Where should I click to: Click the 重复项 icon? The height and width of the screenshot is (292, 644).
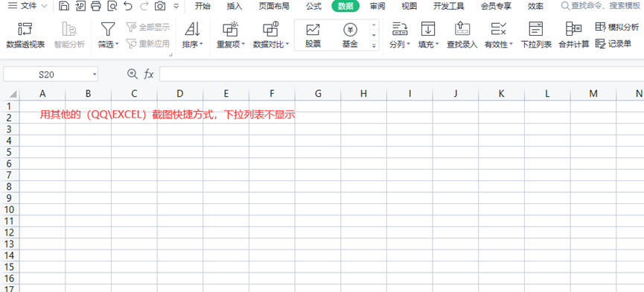click(x=230, y=29)
